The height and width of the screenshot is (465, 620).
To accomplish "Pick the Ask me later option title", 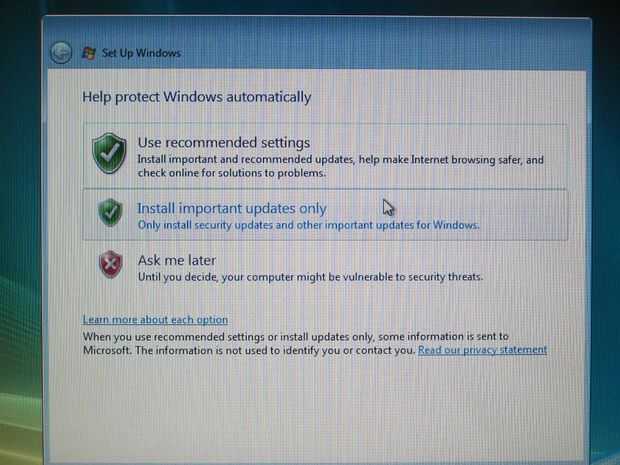I will point(177,260).
